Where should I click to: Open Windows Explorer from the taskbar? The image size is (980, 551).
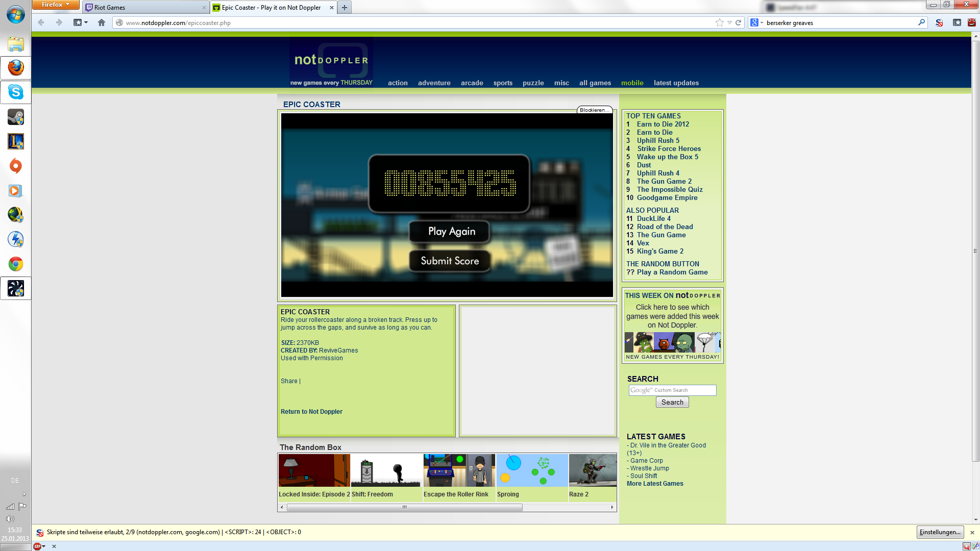click(15, 44)
